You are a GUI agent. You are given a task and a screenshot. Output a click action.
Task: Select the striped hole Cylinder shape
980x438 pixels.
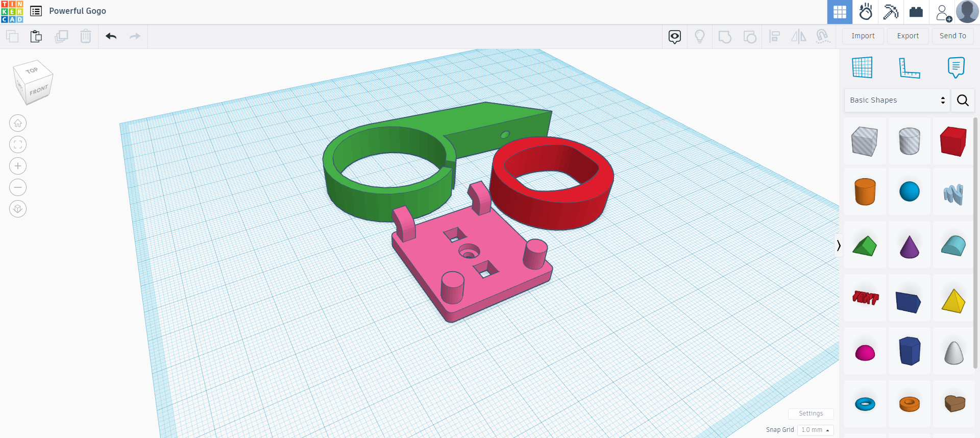point(909,141)
